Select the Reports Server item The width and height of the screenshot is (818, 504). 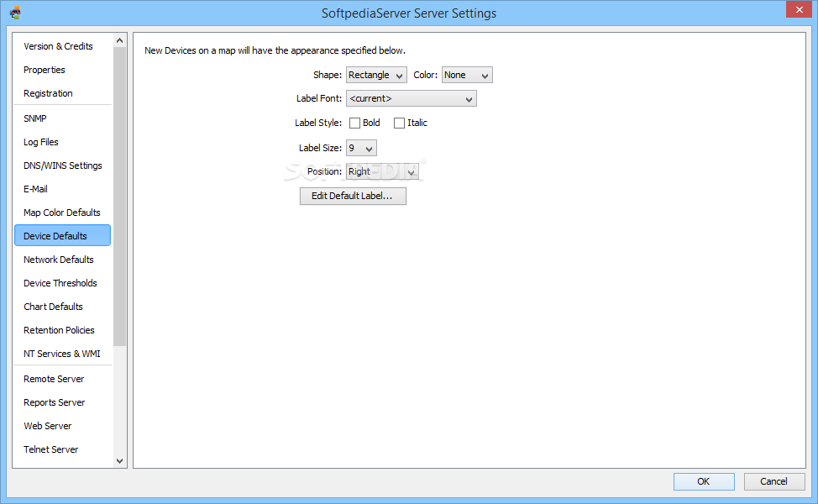[63, 402]
